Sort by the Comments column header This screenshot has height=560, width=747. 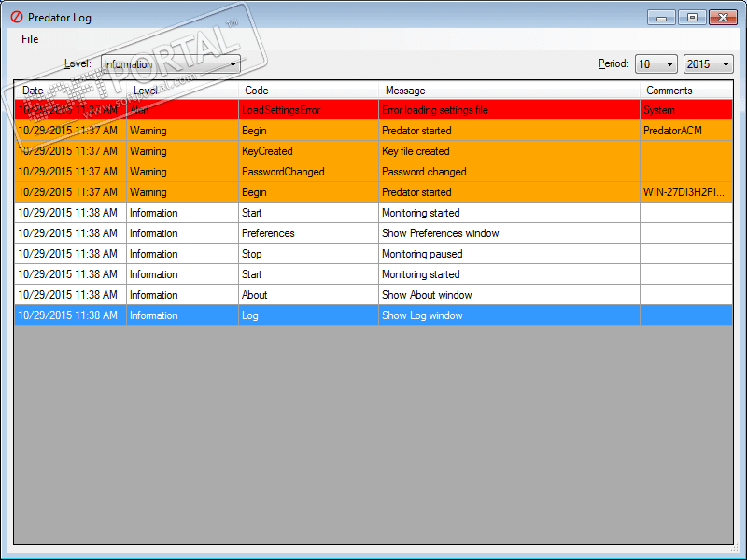tap(686, 90)
